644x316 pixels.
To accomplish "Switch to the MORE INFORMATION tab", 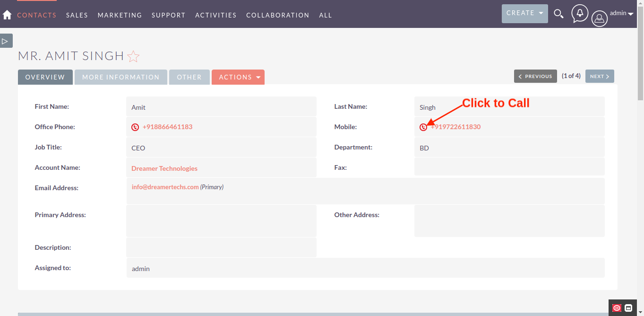I will coord(120,77).
